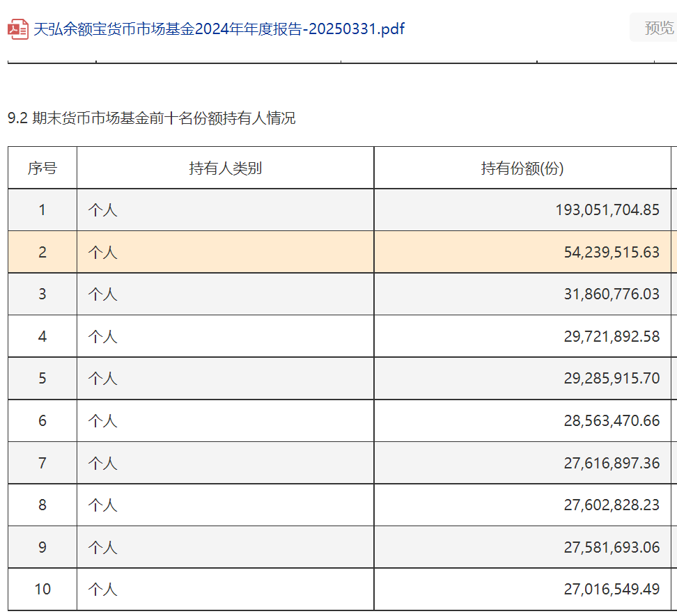Click serial number 6 in the table
677x616 pixels.
click(x=42, y=420)
